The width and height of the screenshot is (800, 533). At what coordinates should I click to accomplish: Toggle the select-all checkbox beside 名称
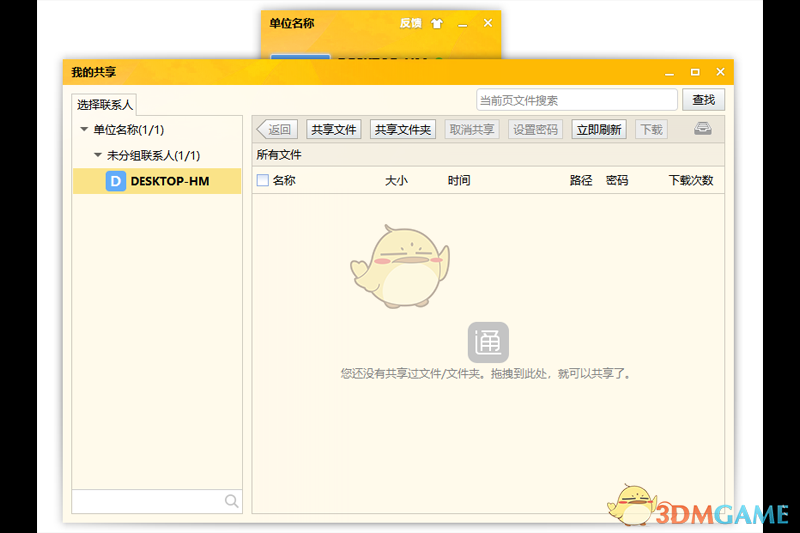pos(263,180)
